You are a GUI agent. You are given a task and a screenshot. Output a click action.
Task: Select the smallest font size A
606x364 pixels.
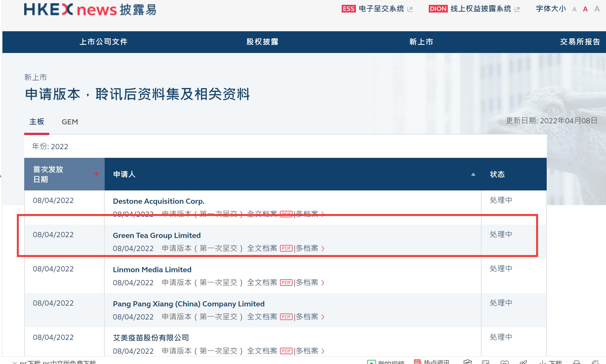pyautogui.click(x=574, y=10)
